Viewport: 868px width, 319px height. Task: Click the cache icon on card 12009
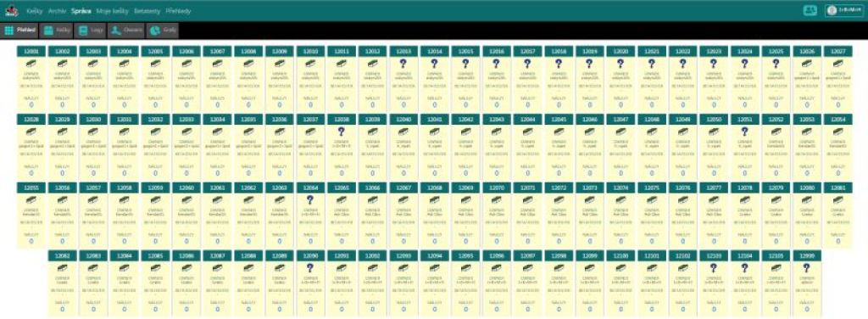click(280, 64)
